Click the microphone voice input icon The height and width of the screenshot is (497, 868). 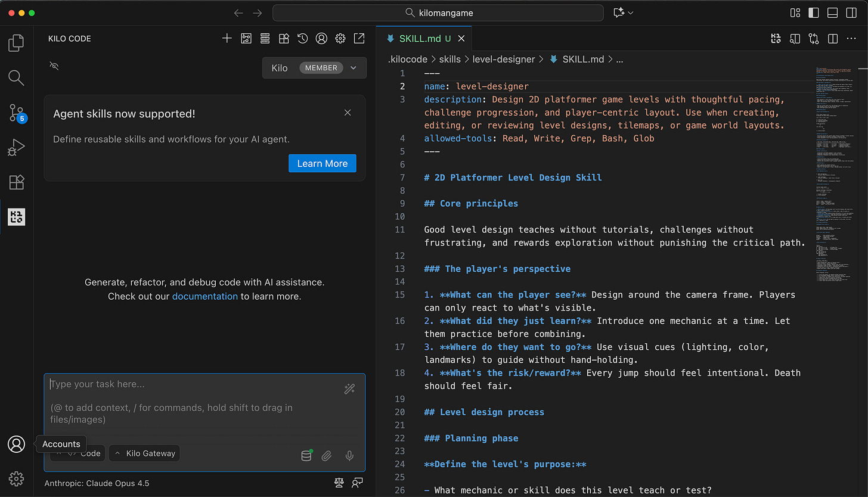coord(349,456)
